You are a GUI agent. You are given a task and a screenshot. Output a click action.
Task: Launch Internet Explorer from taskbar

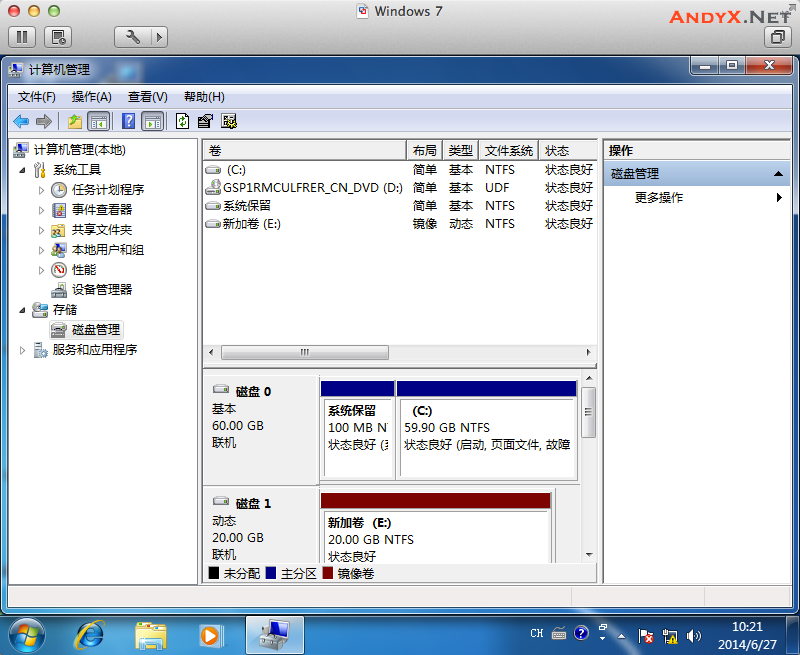[x=89, y=636]
